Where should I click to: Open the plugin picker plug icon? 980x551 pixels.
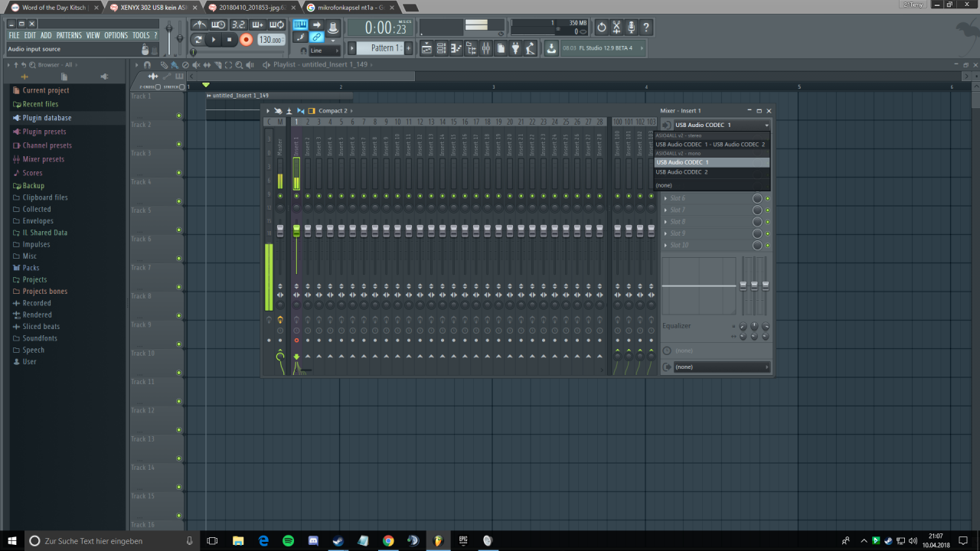tap(515, 48)
